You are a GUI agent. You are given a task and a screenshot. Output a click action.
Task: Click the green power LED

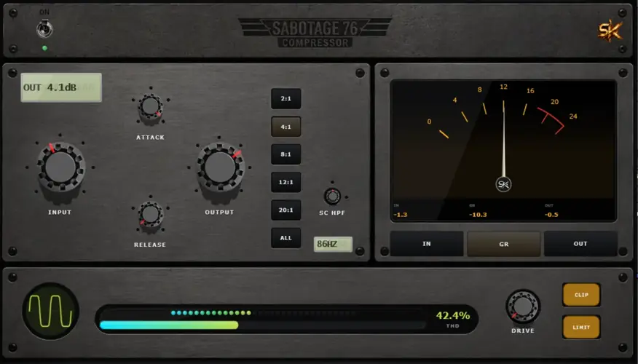click(x=44, y=48)
